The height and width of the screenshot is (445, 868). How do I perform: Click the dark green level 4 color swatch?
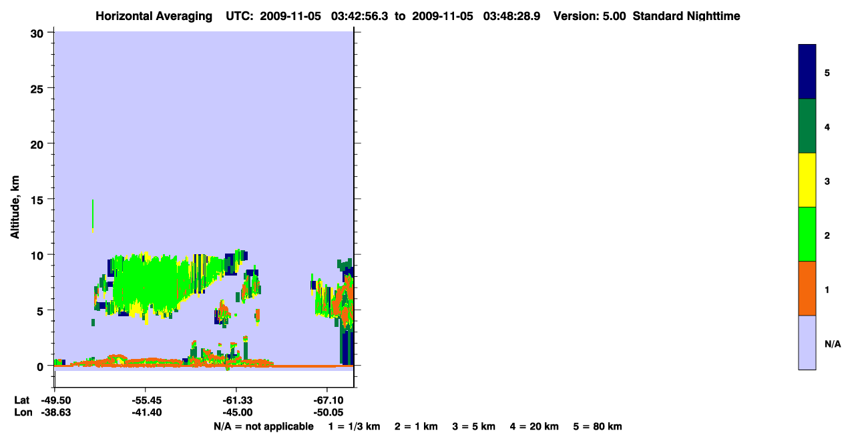pyautogui.click(x=807, y=126)
